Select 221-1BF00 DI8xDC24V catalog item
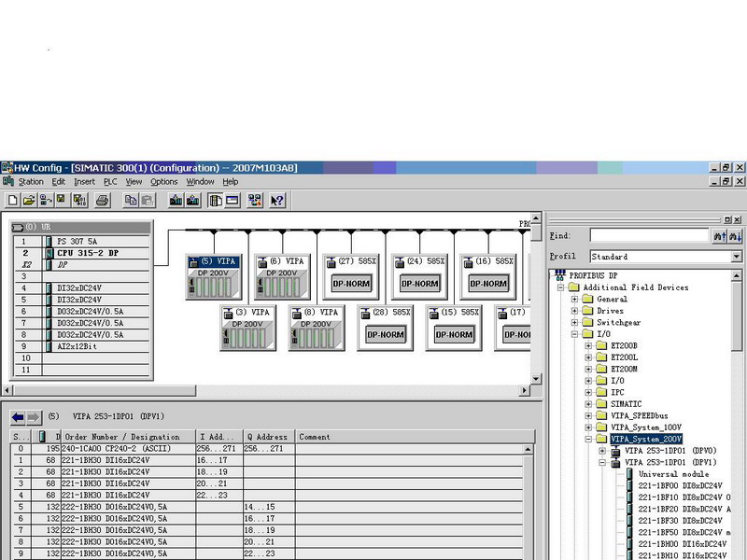Viewport: 747px width, 560px height. [x=681, y=485]
